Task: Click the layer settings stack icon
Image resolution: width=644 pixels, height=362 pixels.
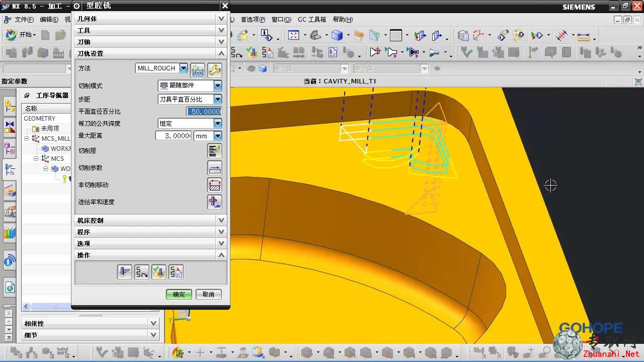Action: tap(463, 36)
